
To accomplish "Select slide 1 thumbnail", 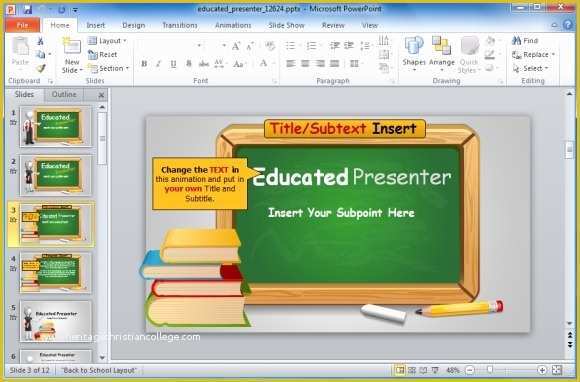I will (x=55, y=126).
